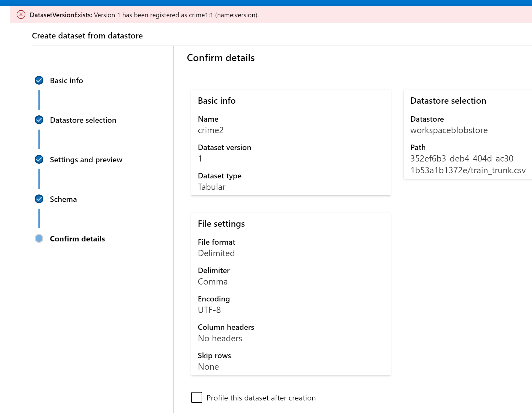Open the Datastore selection step
This screenshot has height=413, width=532.
(83, 120)
